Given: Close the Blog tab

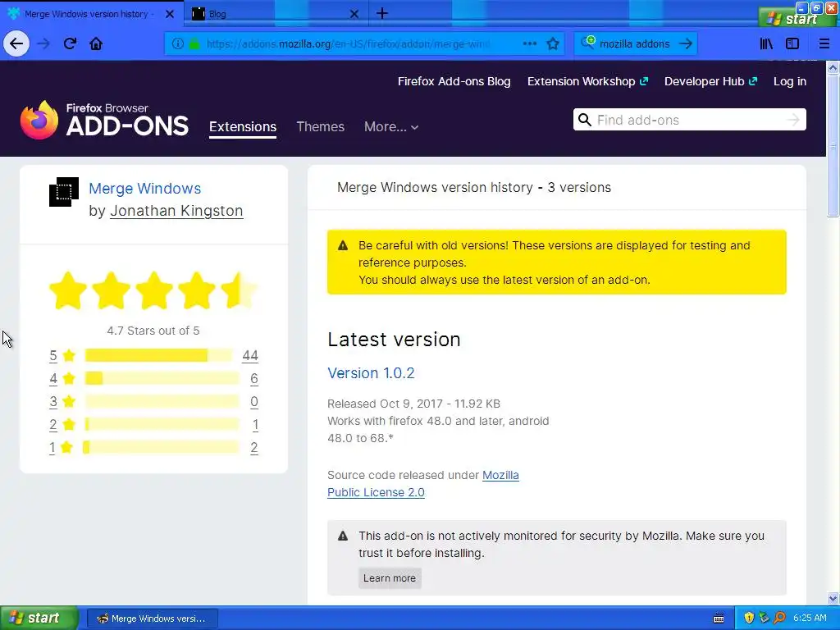Looking at the screenshot, I should click(x=354, y=14).
